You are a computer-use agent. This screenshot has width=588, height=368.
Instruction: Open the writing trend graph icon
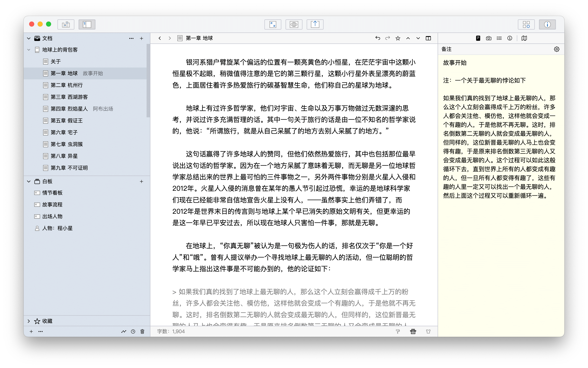[x=124, y=331]
